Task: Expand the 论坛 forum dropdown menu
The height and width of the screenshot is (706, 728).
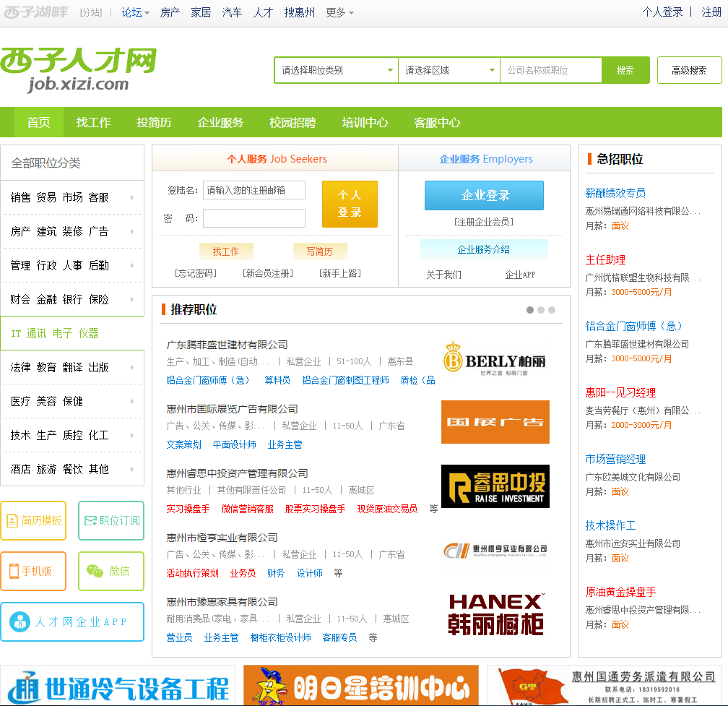Action: coord(135,12)
